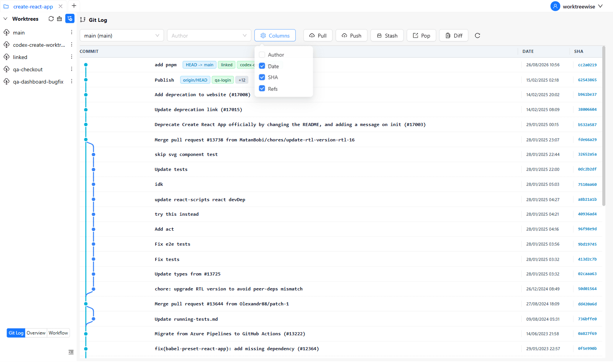This screenshot has height=364, width=613.
Task: Click the linked ref badge on add pnpm
Action: (x=226, y=65)
